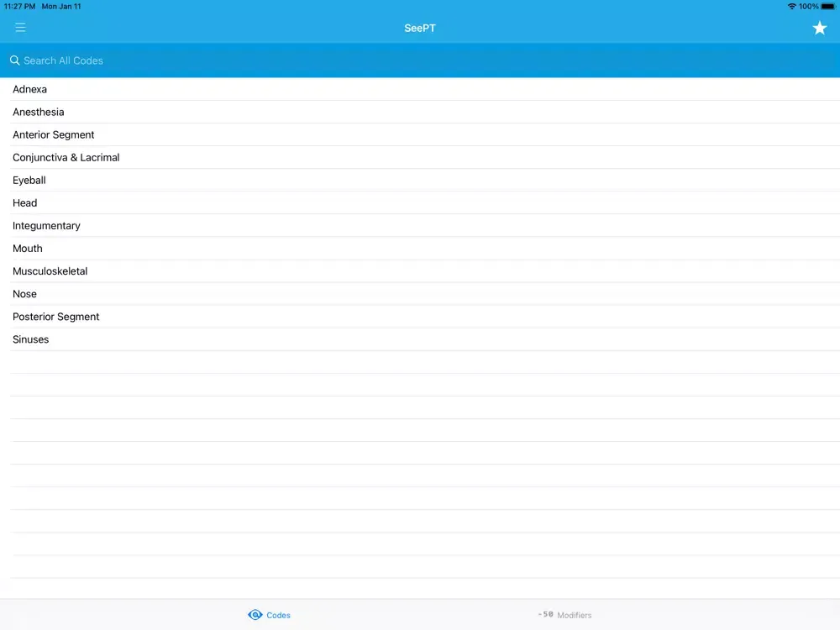The width and height of the screenshot is (840, 630).
Task: Switch to the Modifiers tab
Action: click(x=564, y=615)
